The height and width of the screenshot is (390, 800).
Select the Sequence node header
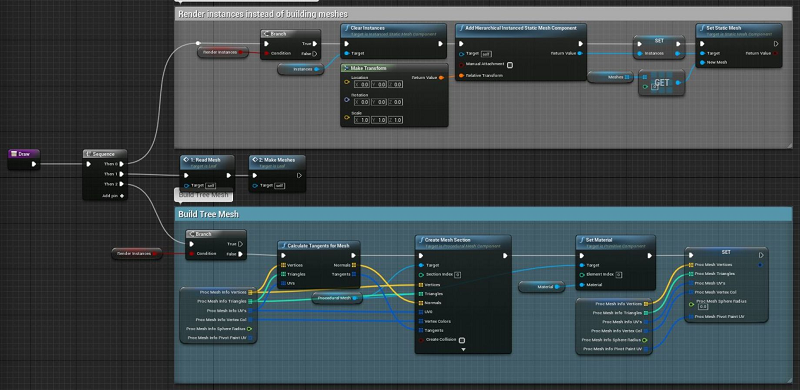(x=105, y=154)
